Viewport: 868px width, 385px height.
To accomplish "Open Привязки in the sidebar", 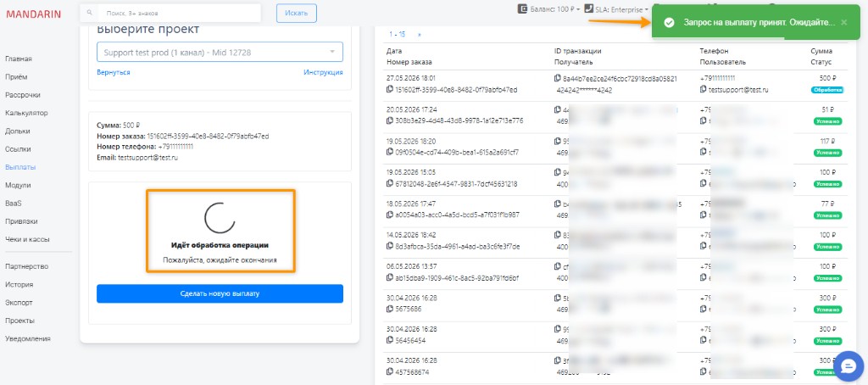I will click(21, 221).
